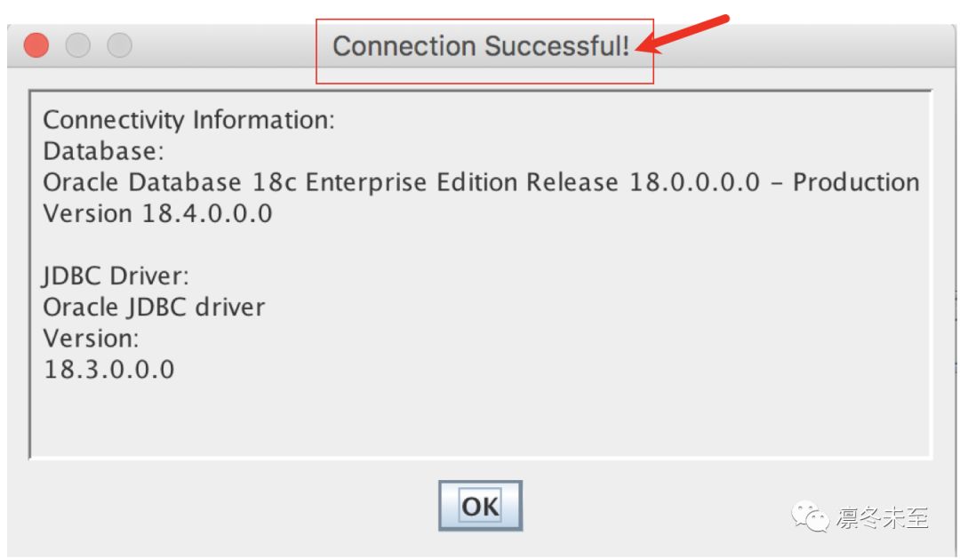Click the gray zoom button in the title bar
The width and height of the screenshot is (960, 560).
(119, 45)
